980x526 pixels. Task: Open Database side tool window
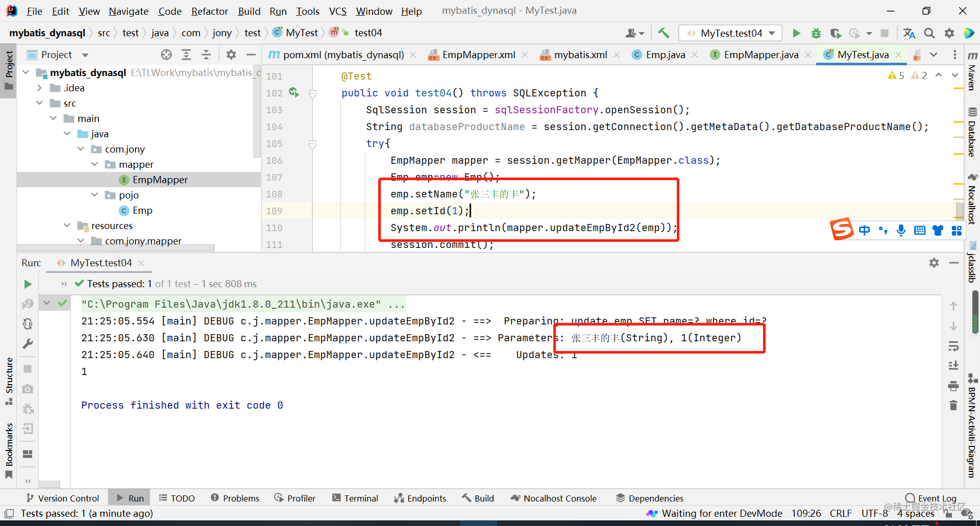[972, 132]
